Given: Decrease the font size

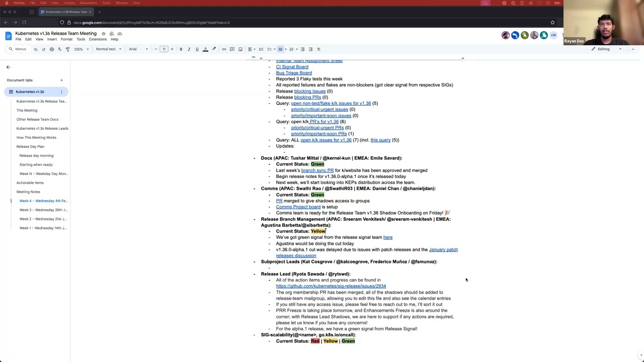Looking at the screenshot, I should coord(156,49).
